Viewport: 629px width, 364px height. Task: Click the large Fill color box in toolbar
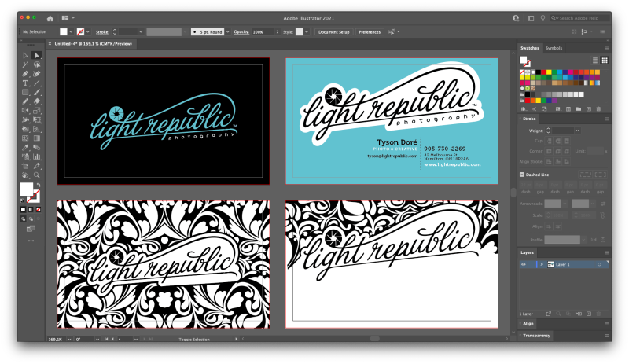click(27, 189)
